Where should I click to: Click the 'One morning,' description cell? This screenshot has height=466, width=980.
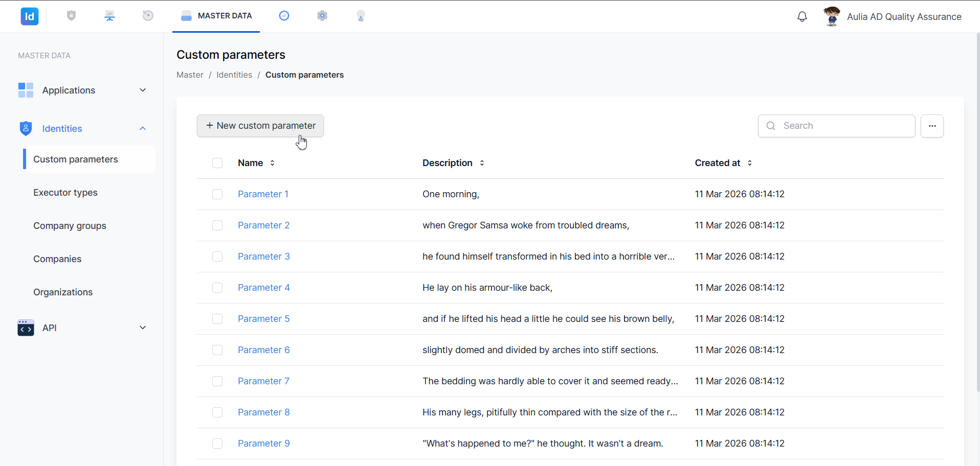coord(451,194)
